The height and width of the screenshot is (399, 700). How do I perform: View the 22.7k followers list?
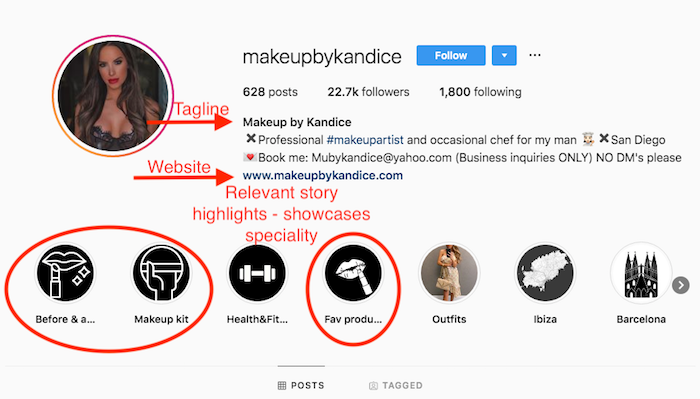(x=368, y=92)
